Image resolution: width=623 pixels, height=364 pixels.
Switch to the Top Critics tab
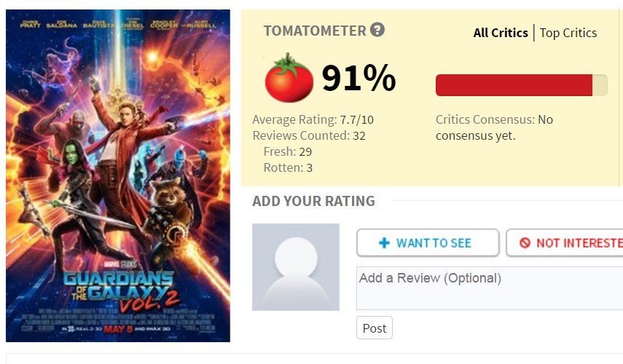(x=568, y=33)
